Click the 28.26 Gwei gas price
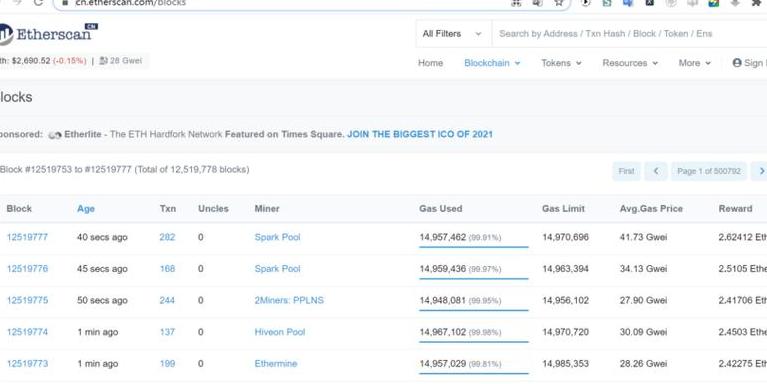 [643, 363]
